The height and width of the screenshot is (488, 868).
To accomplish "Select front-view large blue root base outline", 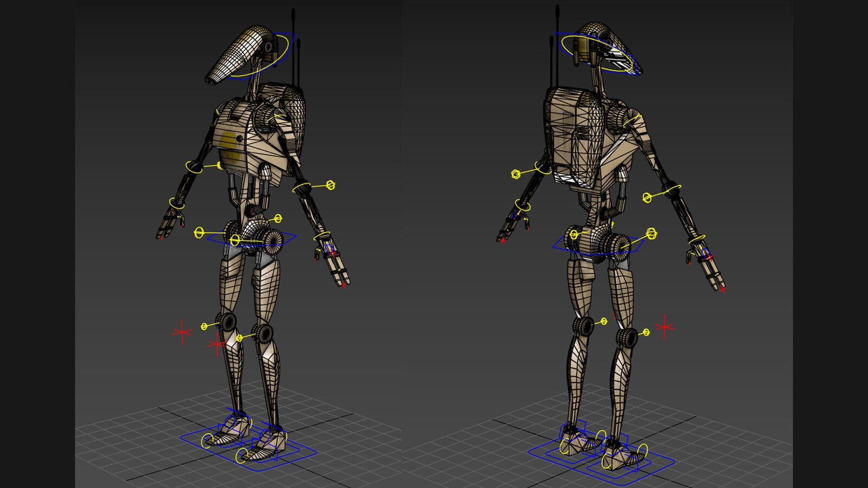I will click(248, 447).
